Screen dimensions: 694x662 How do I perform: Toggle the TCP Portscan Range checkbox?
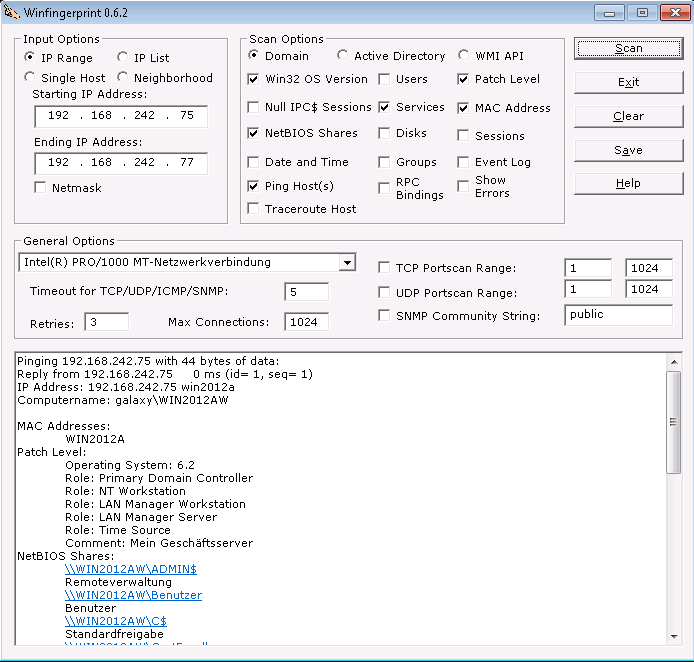coord(385,268)
